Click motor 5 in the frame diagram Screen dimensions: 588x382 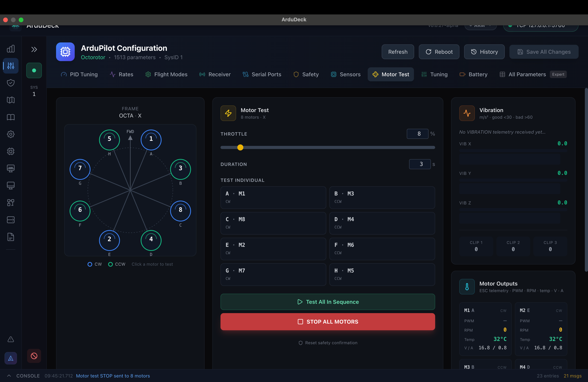[x=109, y=139]
